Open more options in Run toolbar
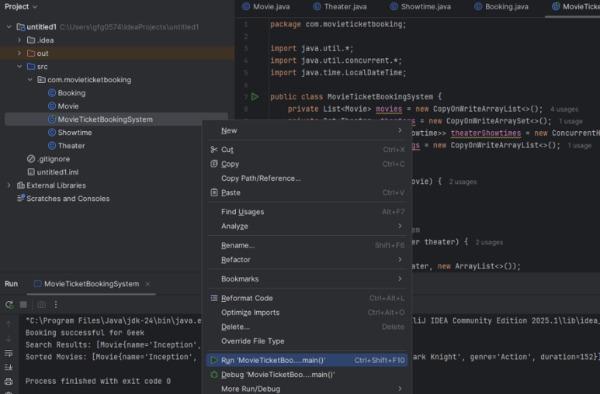The width and height of the screenshot is (600, 394). coord(56,305)
